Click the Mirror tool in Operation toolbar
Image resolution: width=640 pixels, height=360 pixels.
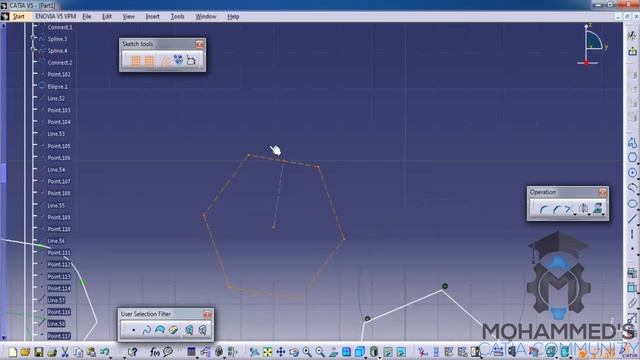click(584, 209)
